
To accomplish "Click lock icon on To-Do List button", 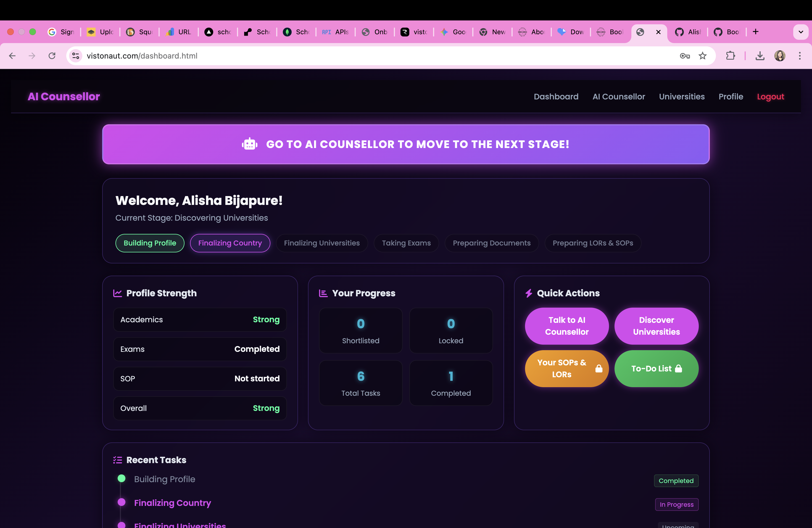I will point(679,369).
